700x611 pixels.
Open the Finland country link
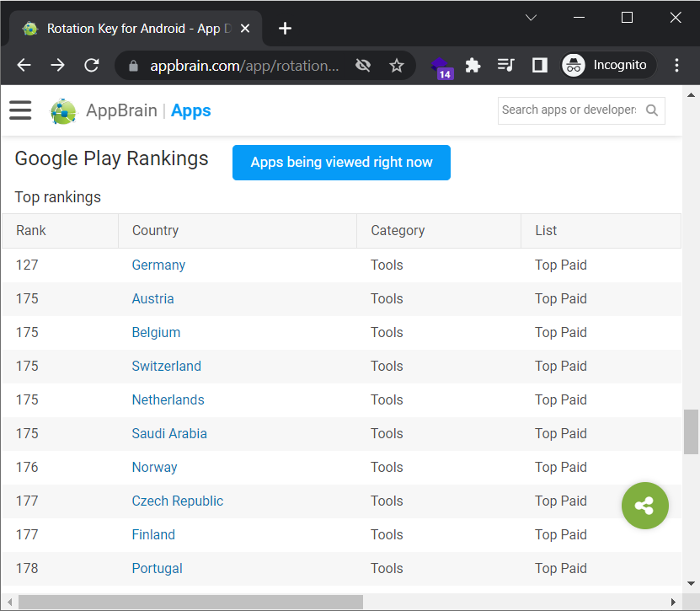[x=153, y=534]
